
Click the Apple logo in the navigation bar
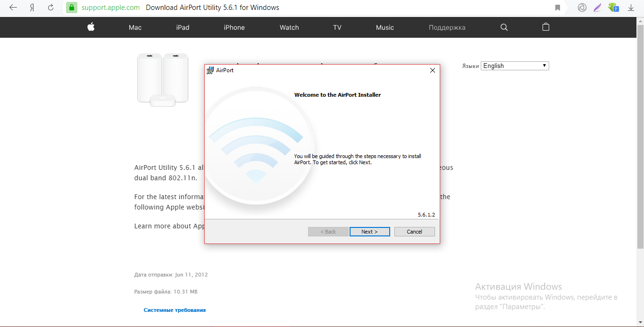tap(91, 27)
